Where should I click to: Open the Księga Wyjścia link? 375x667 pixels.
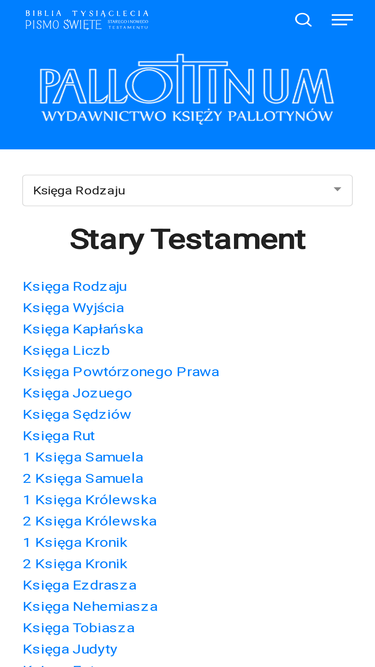point(74,308)
